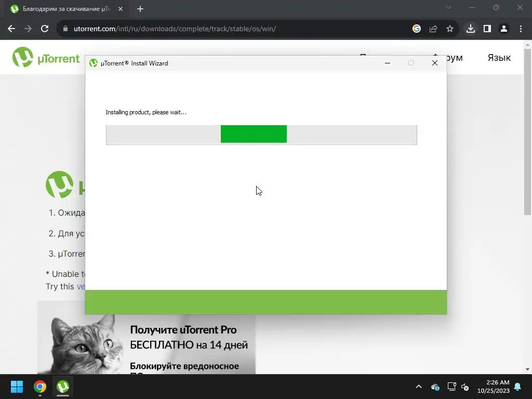Click the green installation progress bar
This screenshot has width=532, height=399.
point(261,135)
